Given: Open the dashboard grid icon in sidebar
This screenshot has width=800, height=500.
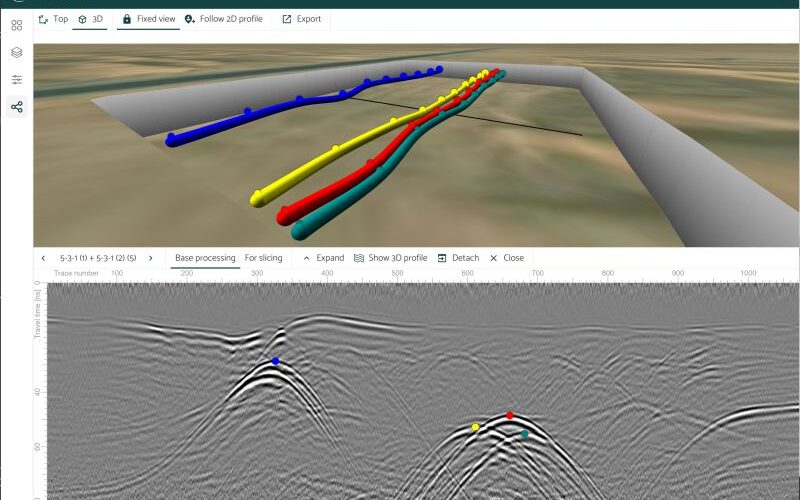Looking at the screenshot, I should click(x=16, y=25).
